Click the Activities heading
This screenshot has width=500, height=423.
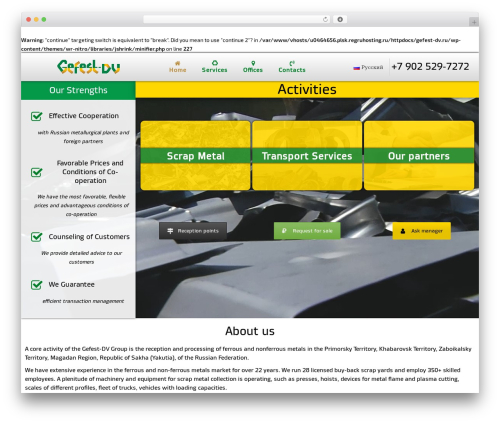307,89
